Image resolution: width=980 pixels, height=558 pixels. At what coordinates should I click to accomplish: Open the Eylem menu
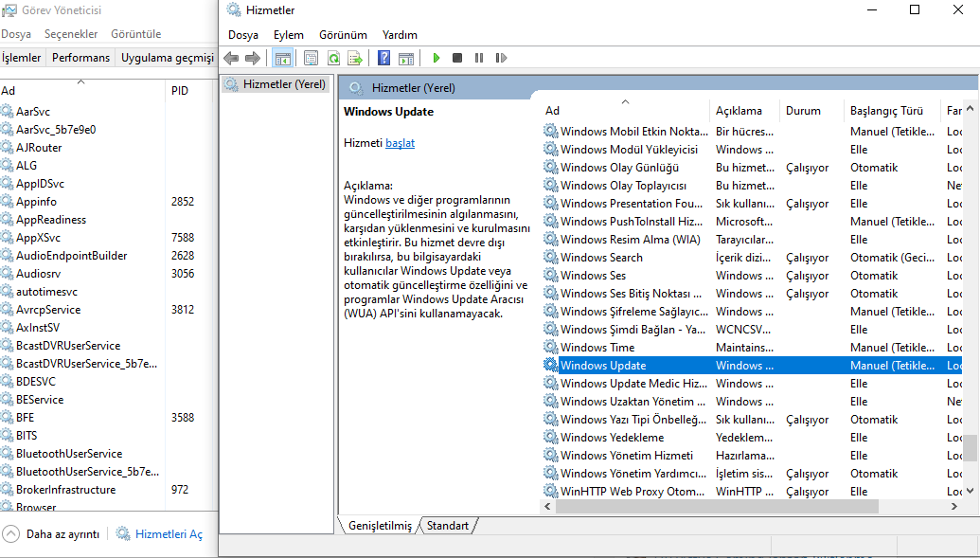pyautogui.click(x=289, y=35)
